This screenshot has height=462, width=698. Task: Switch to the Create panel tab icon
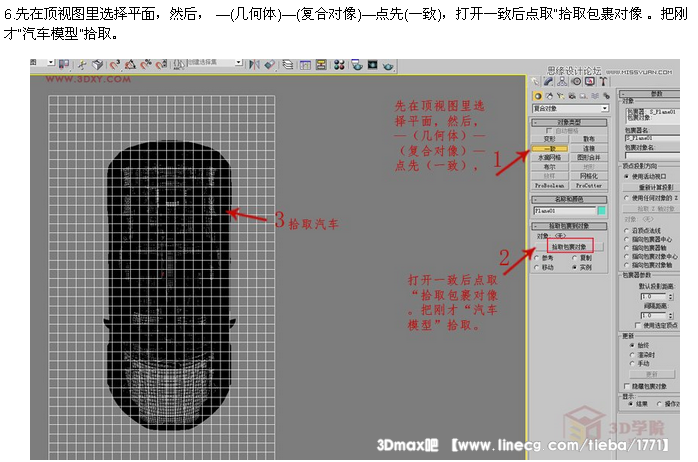click(x=535, y=81)
